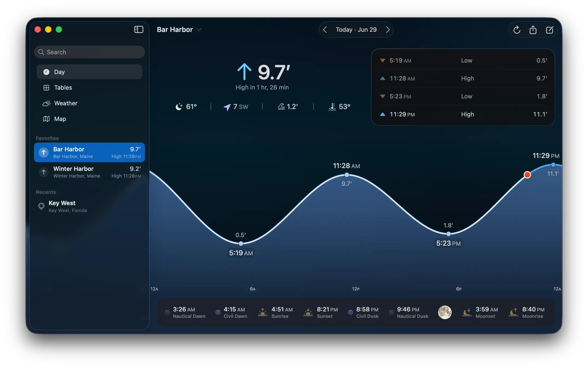The width and height of the screenshot is (588, 368).
Task: Click the red current-time marker on chart
Action: pos(527,175)
